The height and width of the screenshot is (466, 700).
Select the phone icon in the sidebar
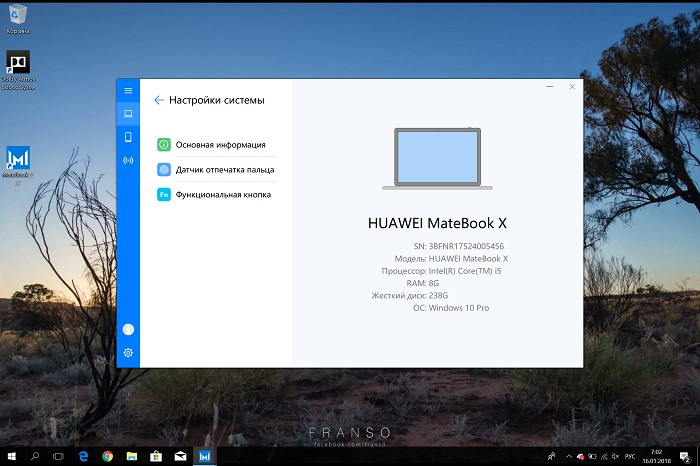(x=128, y=137)
